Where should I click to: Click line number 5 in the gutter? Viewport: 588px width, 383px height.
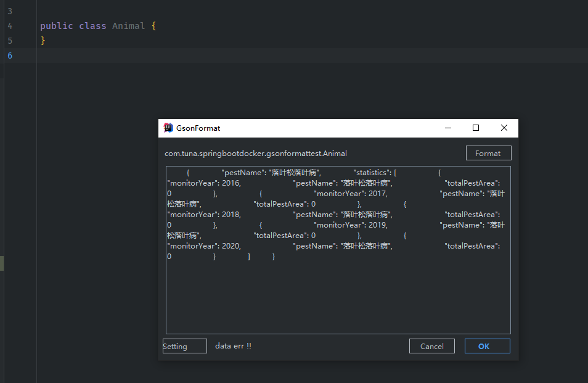click(x=10, y=41)
